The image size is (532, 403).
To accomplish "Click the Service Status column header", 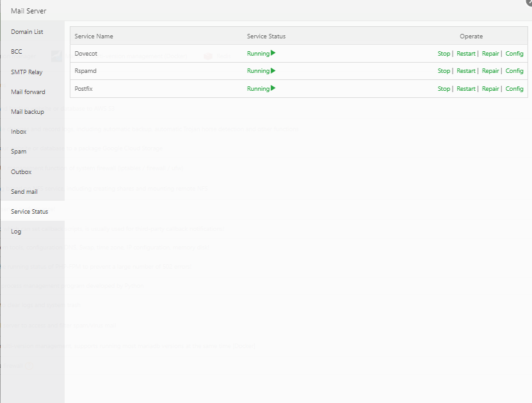I will pyautogui.click(x=266, y=36).
